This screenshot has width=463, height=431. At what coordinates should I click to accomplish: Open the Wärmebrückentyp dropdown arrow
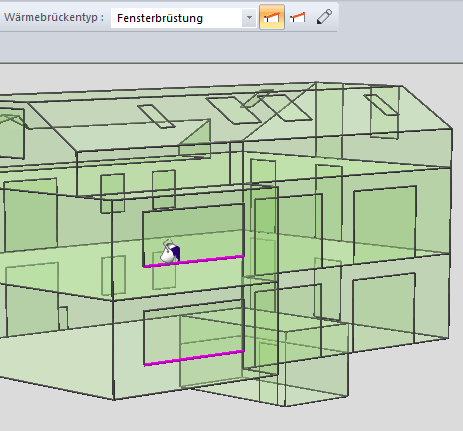[x=249, y=18]
